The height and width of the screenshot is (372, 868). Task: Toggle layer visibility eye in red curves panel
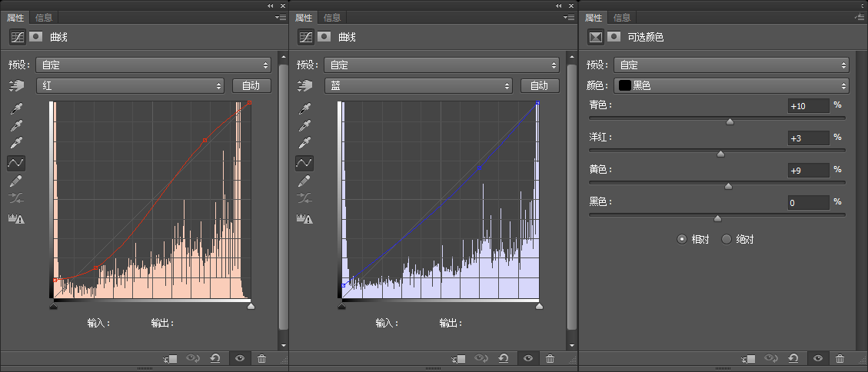[x=240, y=359]
